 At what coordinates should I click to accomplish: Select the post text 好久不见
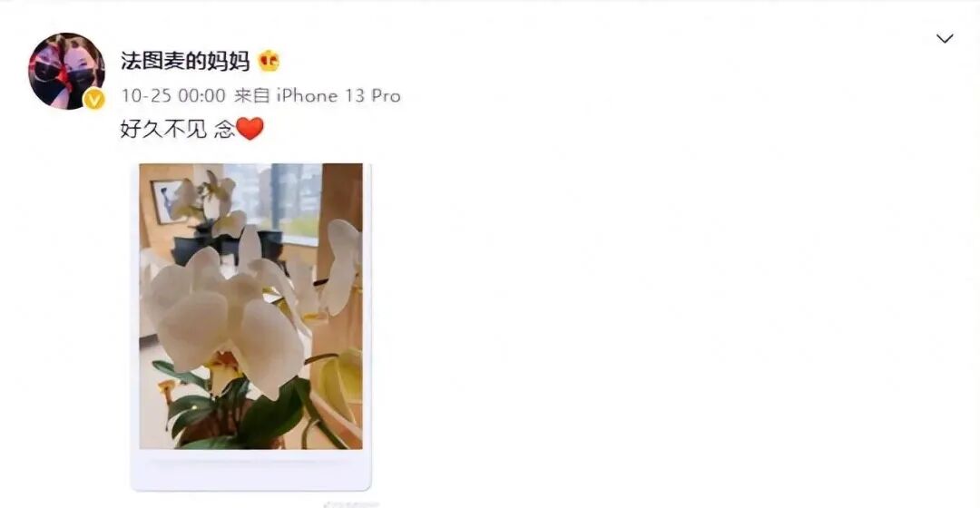click(163, 129)
